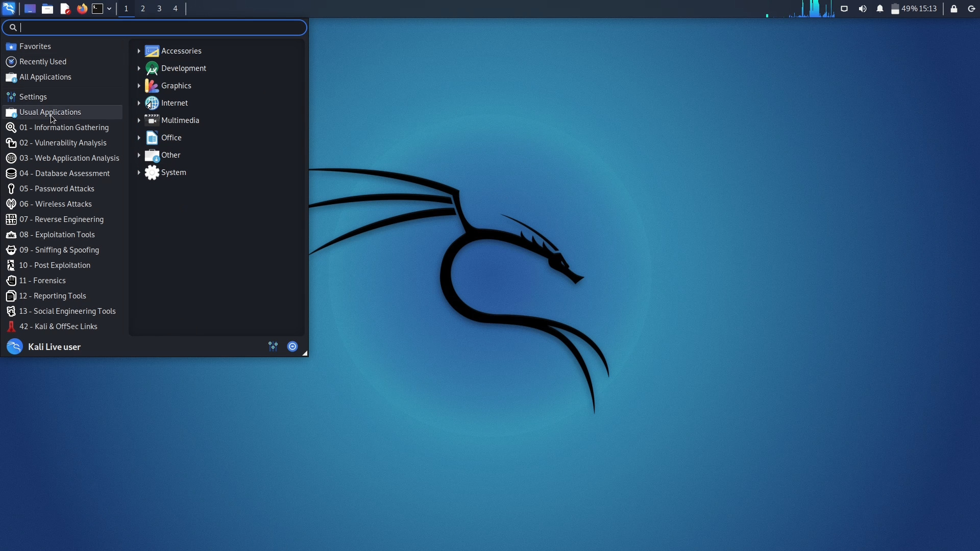Viewport: 980px width, 551px height.
Task: Click the Kali dragon menu launcher icon
Action: tap(9, 9)
